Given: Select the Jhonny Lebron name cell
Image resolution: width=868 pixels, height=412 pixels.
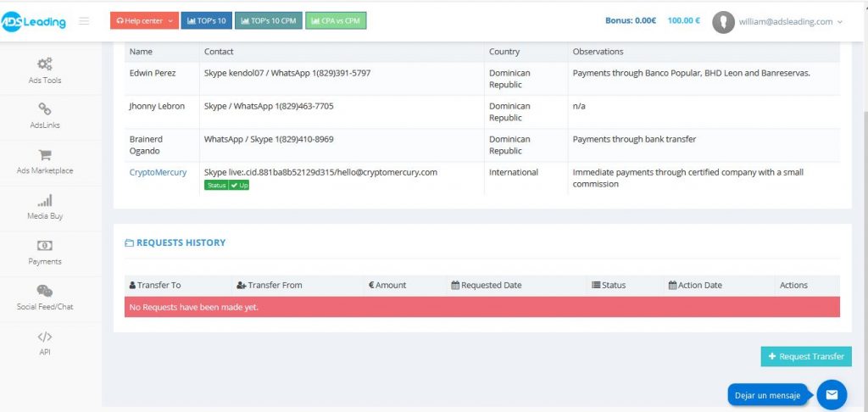Looking at the screenshot, I should pos(162,112).
